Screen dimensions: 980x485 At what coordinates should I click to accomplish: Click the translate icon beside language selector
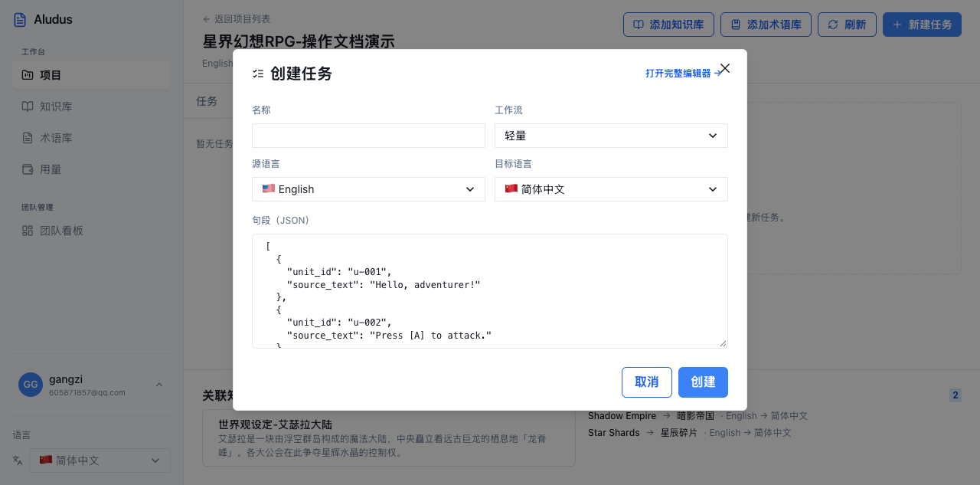point(18,460)
